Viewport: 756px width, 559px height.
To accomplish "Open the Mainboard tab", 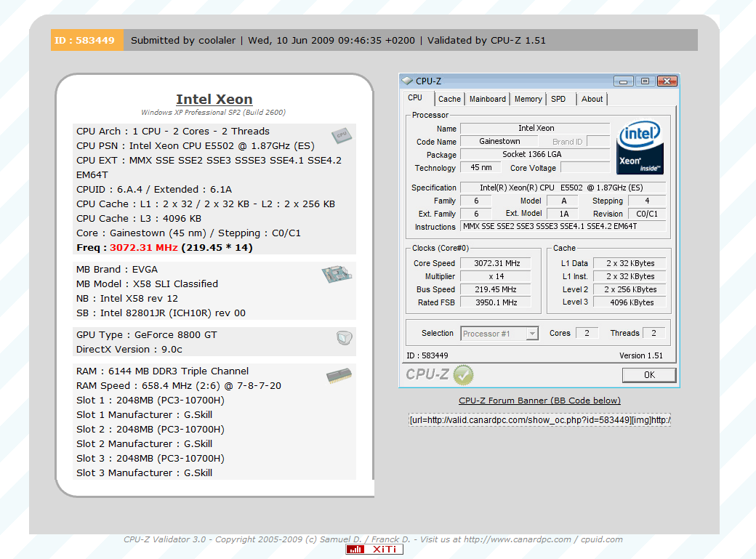I will [488, 99].
